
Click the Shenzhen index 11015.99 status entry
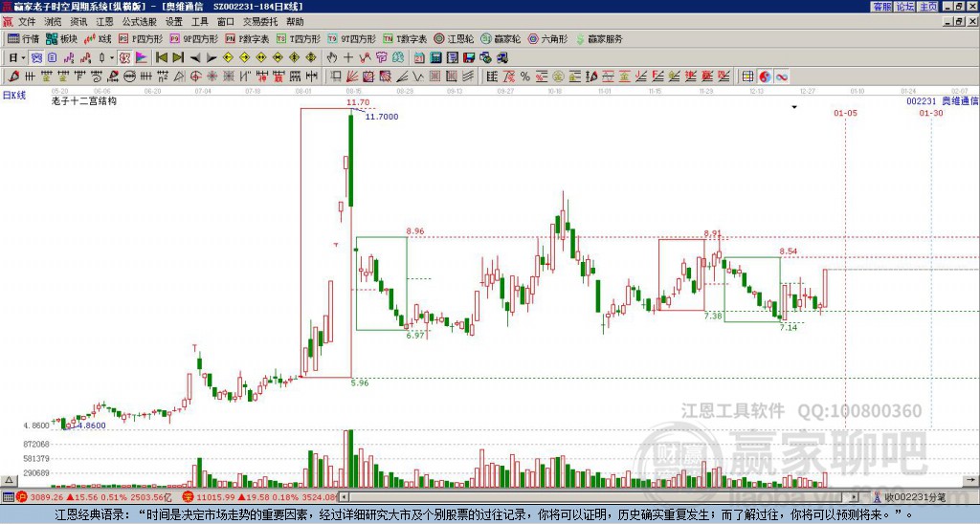tap(260, 497)
